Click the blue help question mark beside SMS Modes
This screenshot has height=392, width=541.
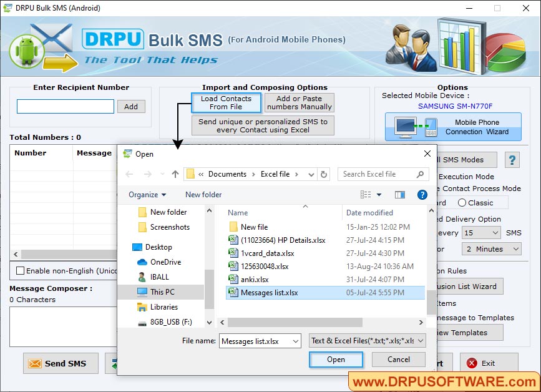pyautogui.click(x=512, y=160)
